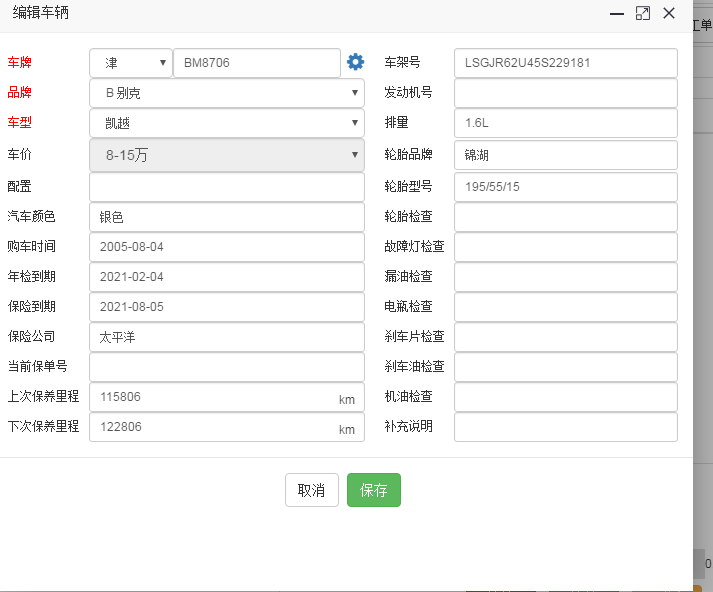Close the edit vehicle dialog

click(x=669, y=13)
